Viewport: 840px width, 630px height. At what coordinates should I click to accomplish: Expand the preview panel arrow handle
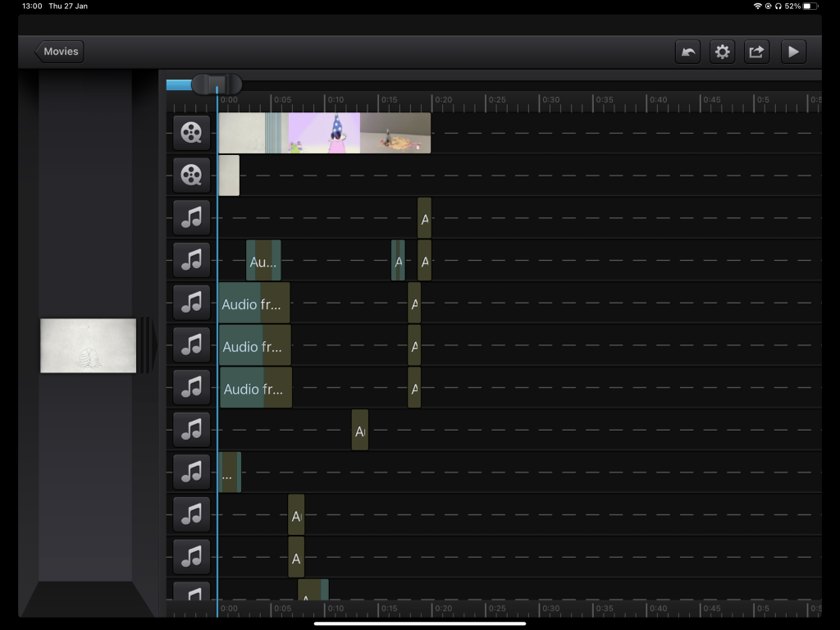[148, 345]
